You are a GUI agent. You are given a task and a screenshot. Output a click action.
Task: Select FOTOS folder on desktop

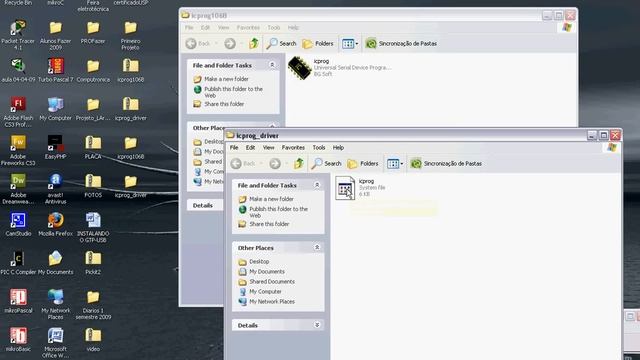[x=93, y=186]
